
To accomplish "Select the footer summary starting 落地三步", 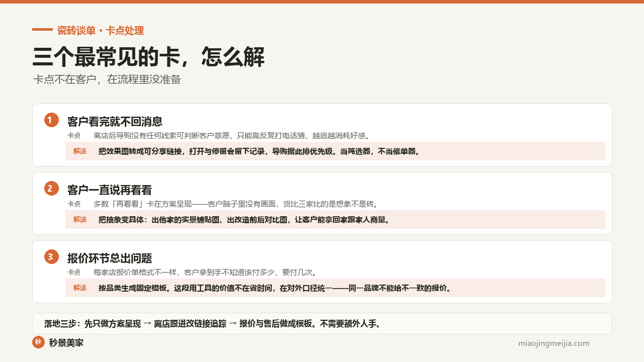I will pyautogui.click(x=213, y=324).
